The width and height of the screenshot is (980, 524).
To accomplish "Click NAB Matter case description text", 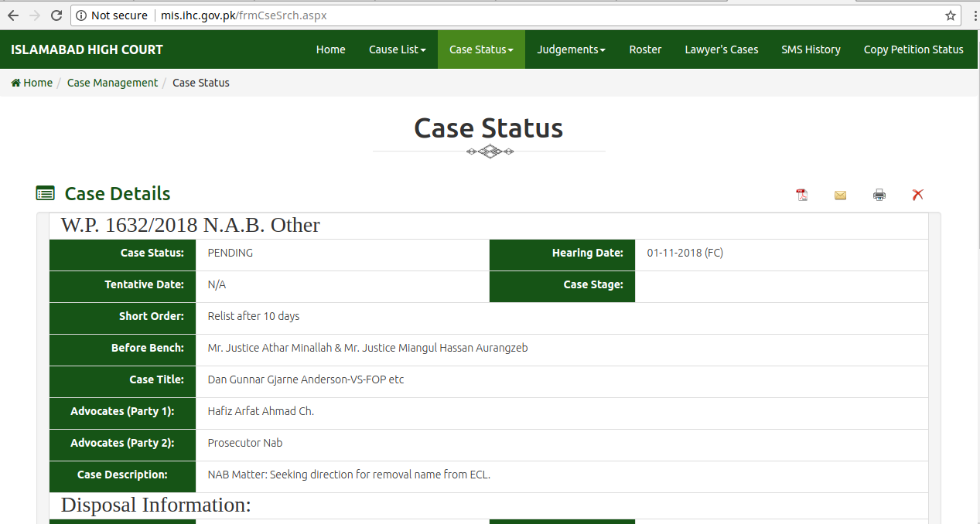I will [x=349, y=475].
